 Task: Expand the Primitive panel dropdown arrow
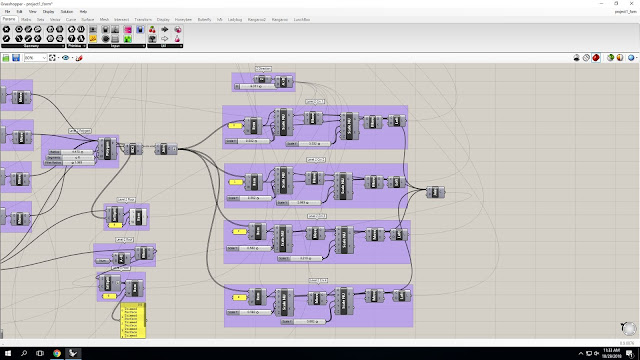[x=84, y=46]
